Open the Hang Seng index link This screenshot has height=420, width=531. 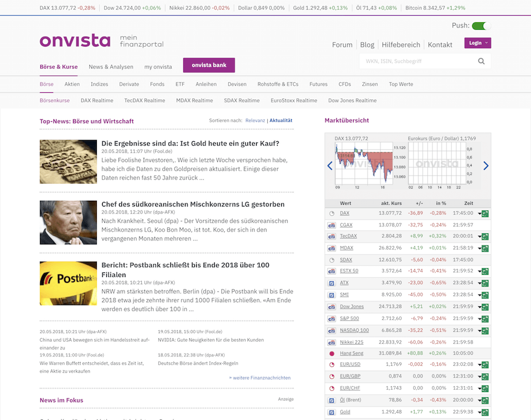click(351, 353)
